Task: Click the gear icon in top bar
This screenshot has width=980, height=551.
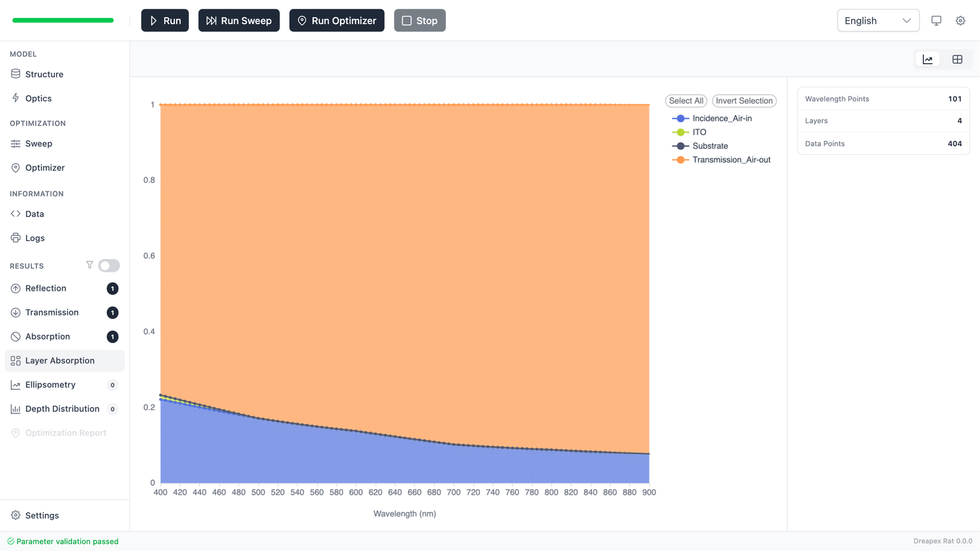Action: 960,20
